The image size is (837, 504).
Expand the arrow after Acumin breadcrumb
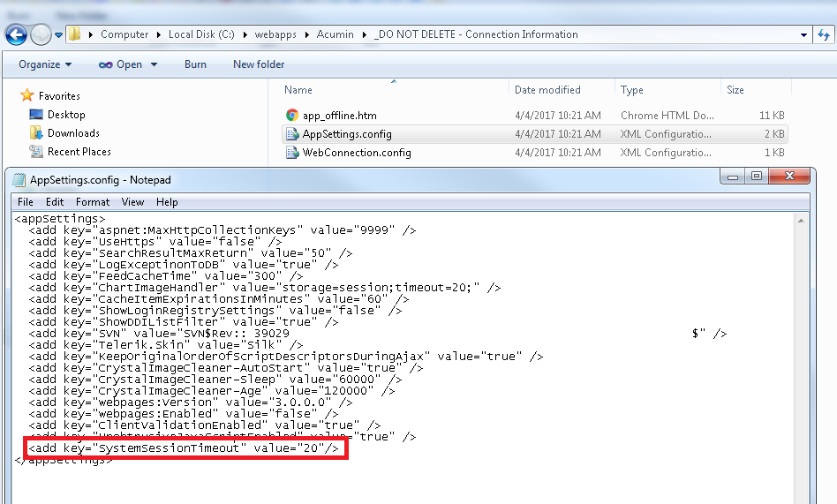click(x=364, y=34)
